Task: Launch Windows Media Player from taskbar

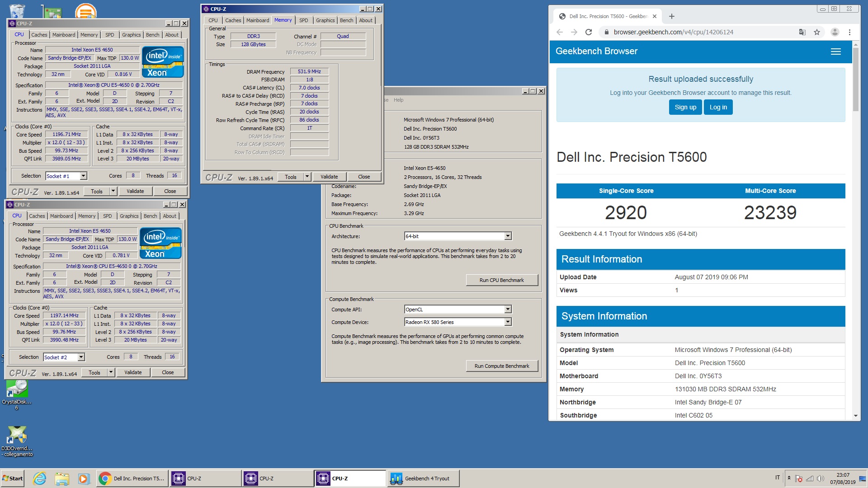Action: (x=84, y=478)
